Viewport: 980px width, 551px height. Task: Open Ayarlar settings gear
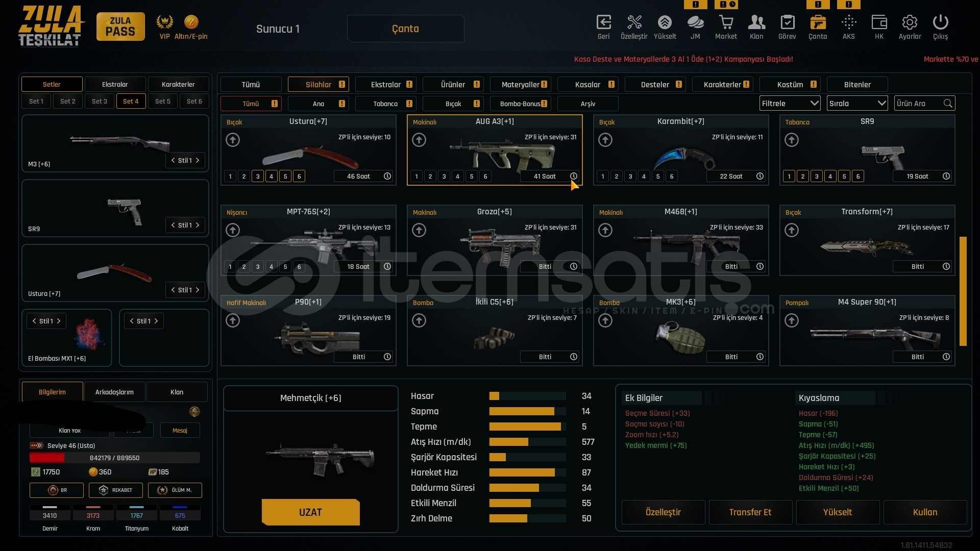click(910, 23)
